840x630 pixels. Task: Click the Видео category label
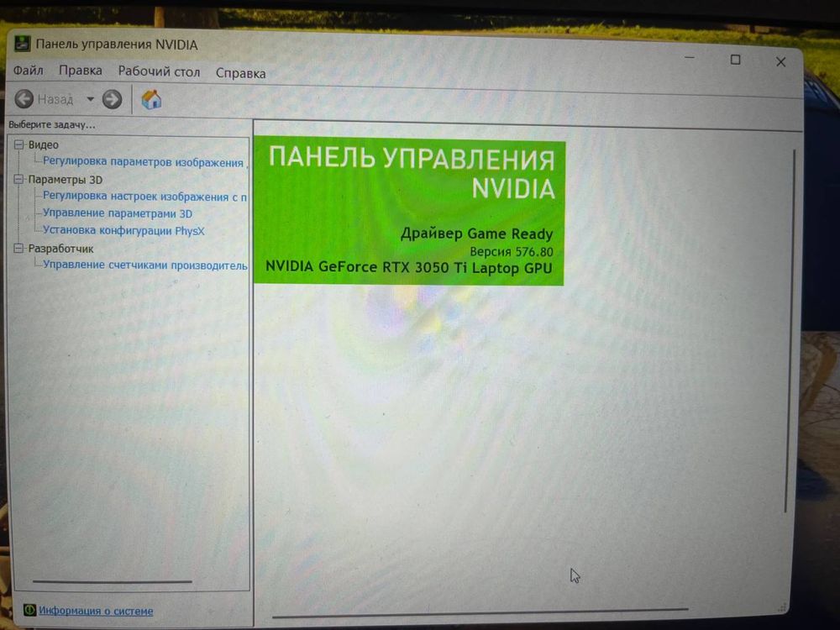(x=44, y=144)
